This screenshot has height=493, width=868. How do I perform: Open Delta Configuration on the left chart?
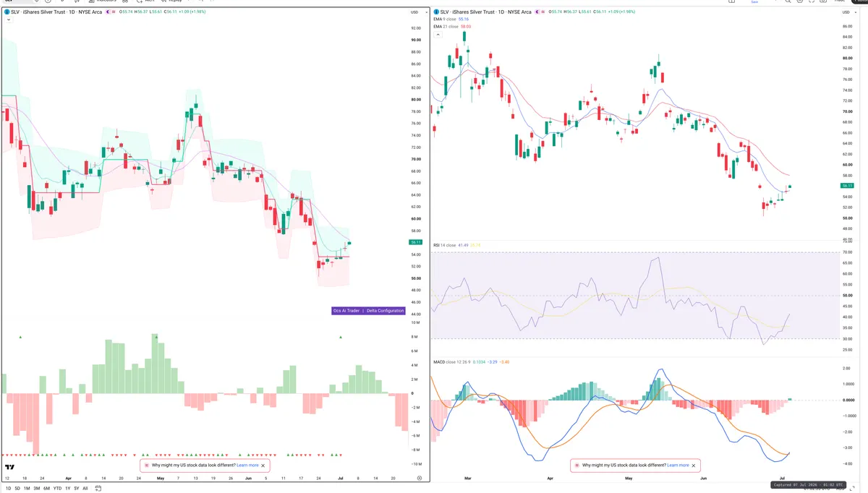tap(385, 310)
